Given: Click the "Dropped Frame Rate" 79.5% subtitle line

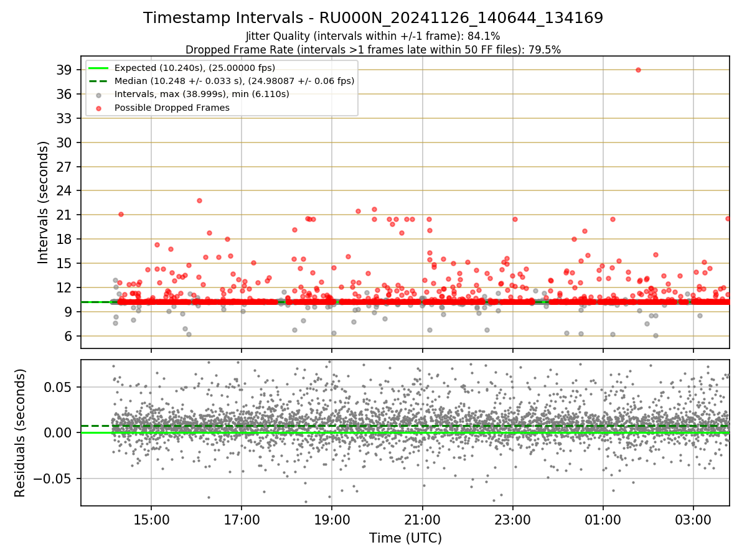Looking at the screenshot, I should [373, 50].
